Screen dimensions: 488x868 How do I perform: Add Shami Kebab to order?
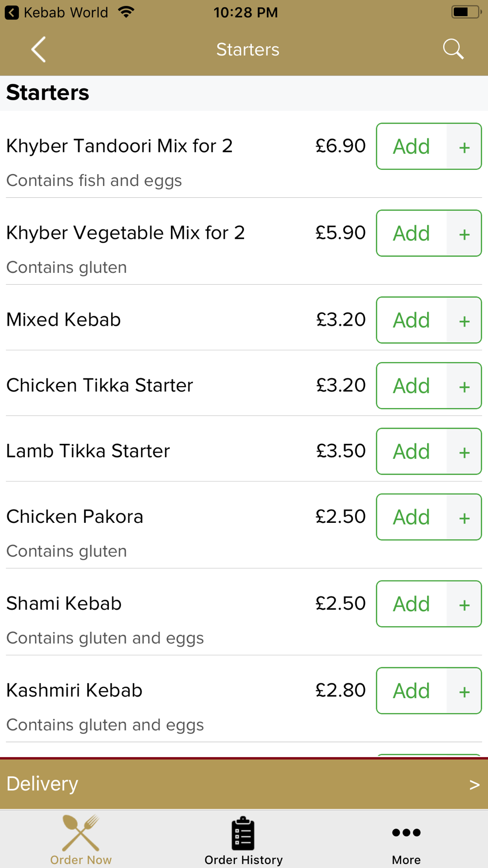411,604
